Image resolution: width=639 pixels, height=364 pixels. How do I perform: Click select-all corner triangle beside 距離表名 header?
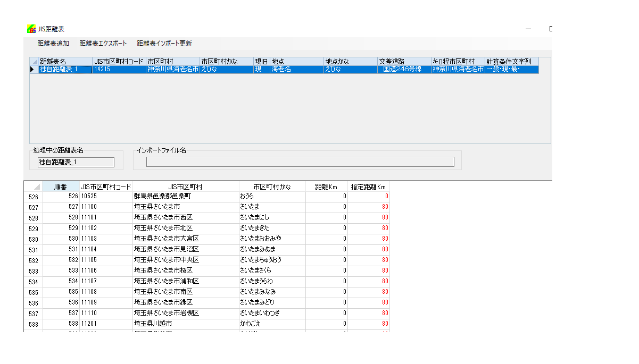pyautogui.click(x=34, y=62)
